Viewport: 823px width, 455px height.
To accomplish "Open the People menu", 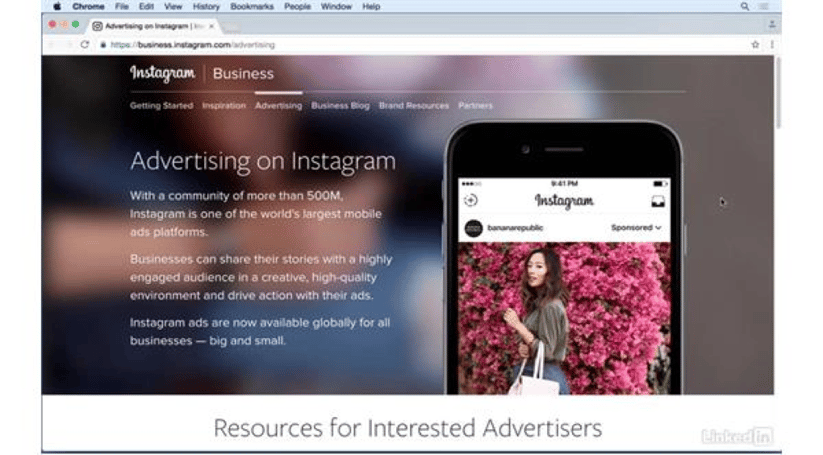I will pyautogui.click(x=297, y=6).
